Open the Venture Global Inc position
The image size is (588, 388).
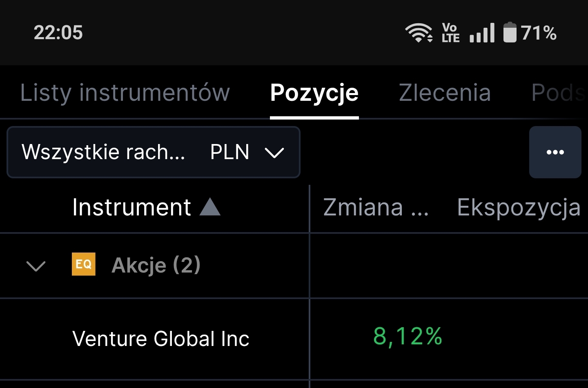point(160,339)
